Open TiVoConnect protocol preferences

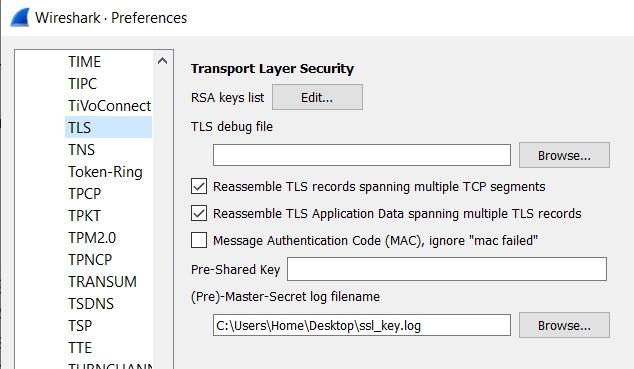[x=109, y=105]
